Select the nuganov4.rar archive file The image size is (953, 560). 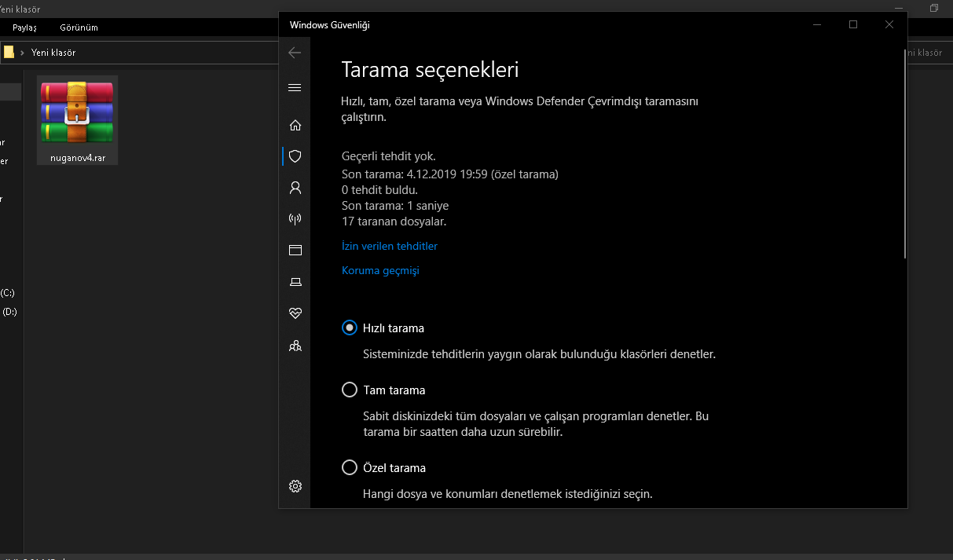tap(77, 119)
